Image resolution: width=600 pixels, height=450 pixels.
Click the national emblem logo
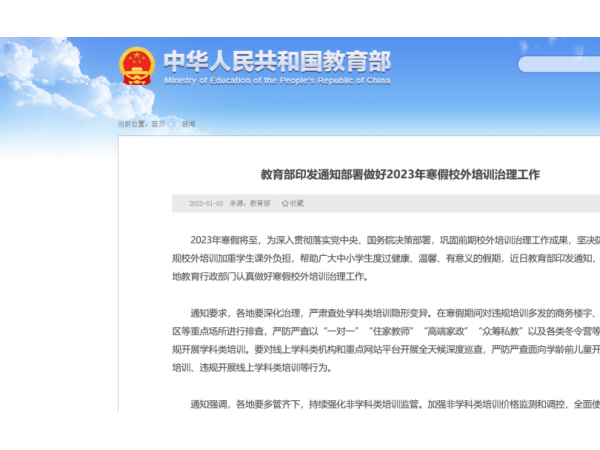136,67
